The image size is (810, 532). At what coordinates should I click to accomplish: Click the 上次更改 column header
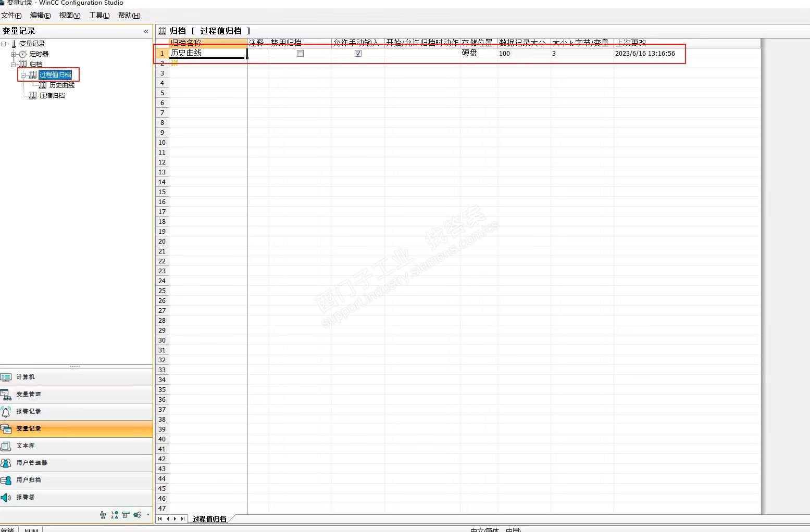click(x=687, y=43)
